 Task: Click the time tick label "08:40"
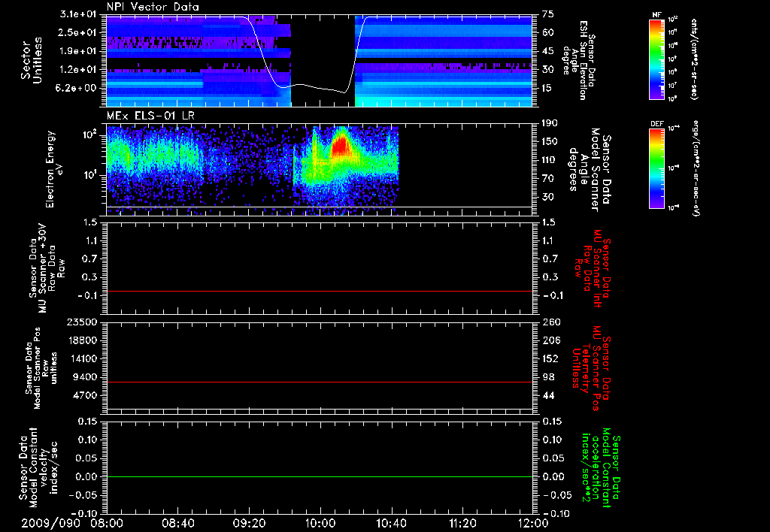click(177, 523)
